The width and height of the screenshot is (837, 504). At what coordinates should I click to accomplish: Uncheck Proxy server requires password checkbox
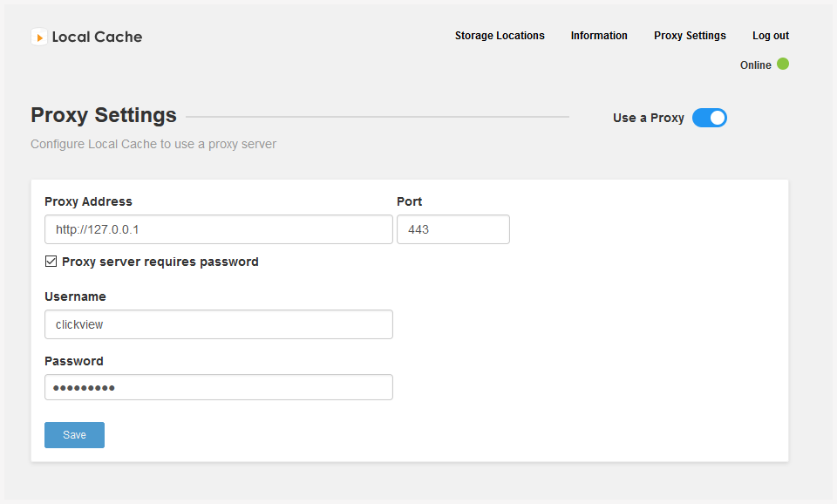click(51, 261)
